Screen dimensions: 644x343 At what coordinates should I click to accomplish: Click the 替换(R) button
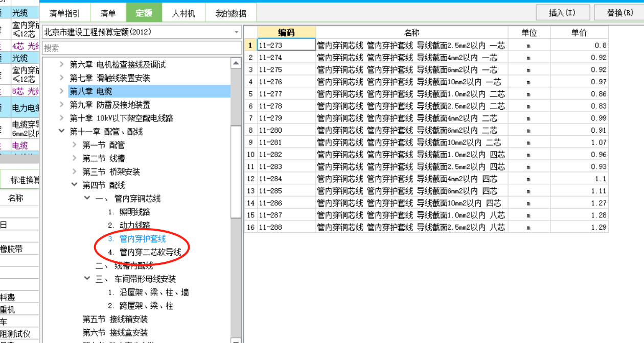coord(620,12)
